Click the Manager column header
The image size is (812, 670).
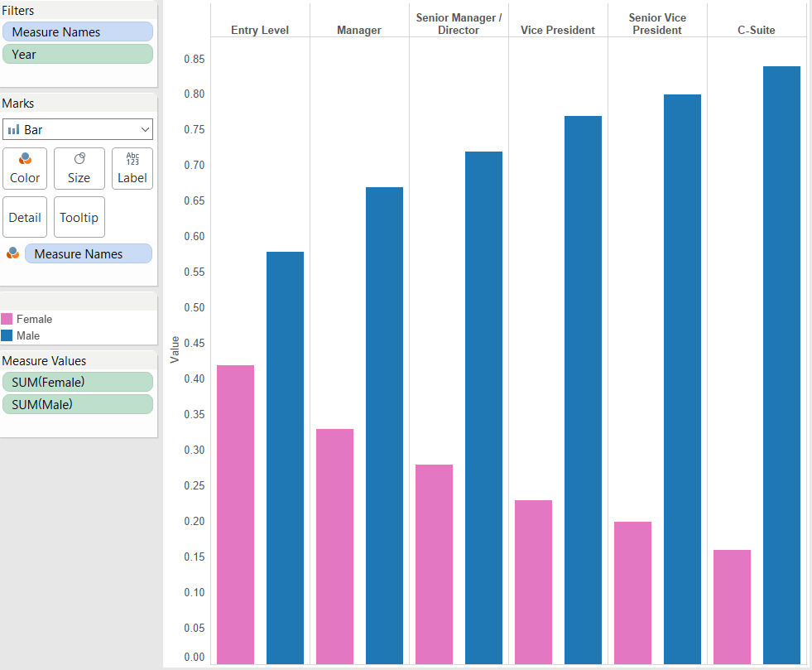click(x=359, y=30)
